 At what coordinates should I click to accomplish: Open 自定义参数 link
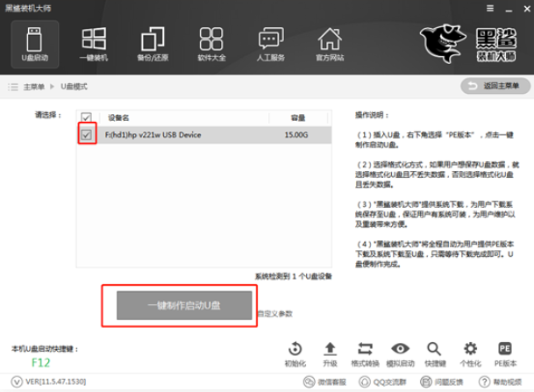click(275, 314)
